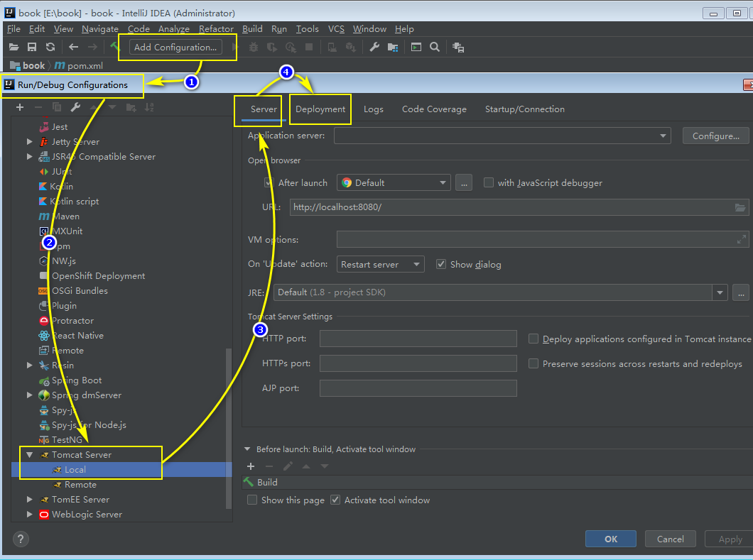The height and width of the screenshot is (560, 753).
Task: Click the green Build hammer icon
Action: (114, 47)
